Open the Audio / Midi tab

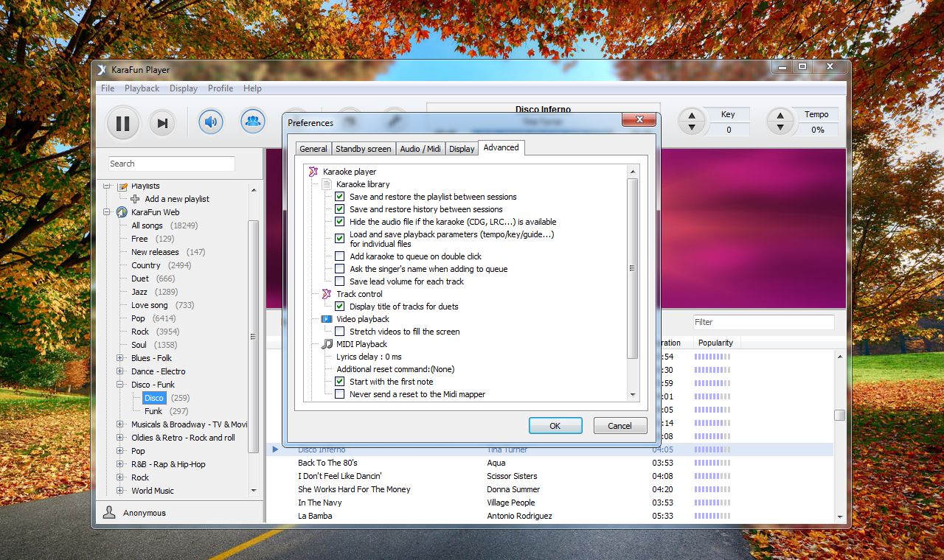click(420, 149)
